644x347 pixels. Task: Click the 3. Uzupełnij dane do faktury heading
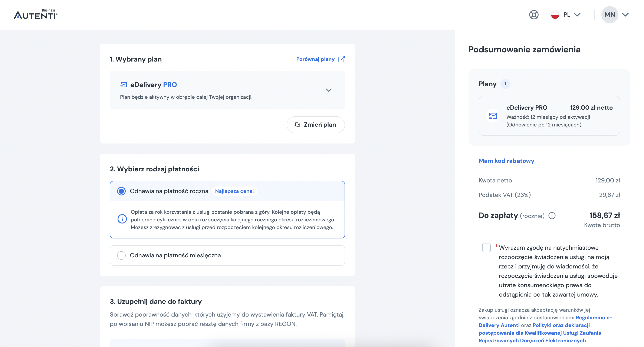click(156, 301)
